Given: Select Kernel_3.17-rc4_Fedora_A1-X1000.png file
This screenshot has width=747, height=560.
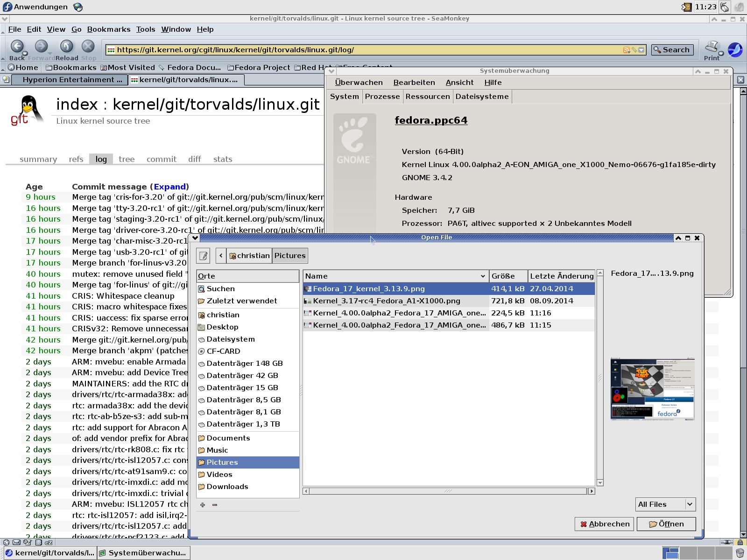Looking at the screenshot, I should tap(386, 301).
